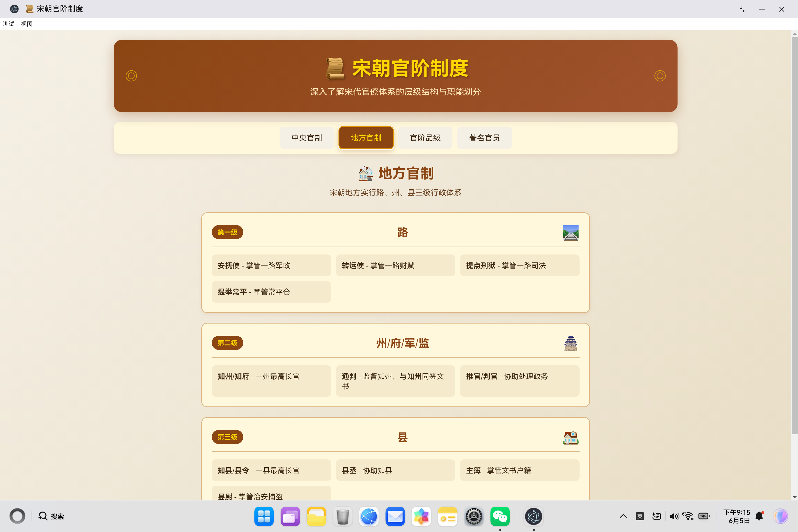798x532 pixels.
Task: Open the assistant orb icon in the tray
Action: 780,516
